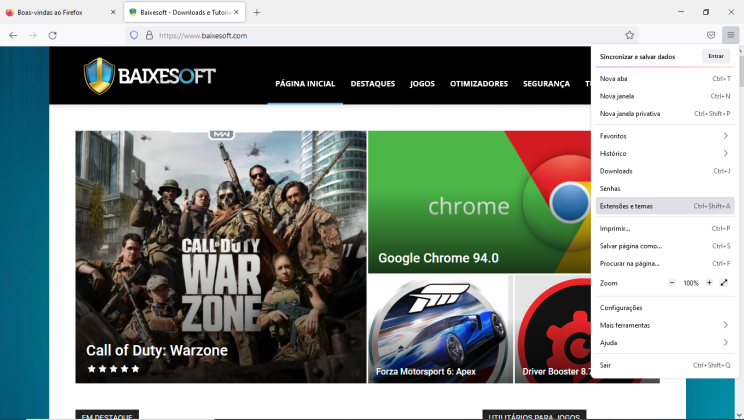Bookmark this page with the star

point(630,35)
